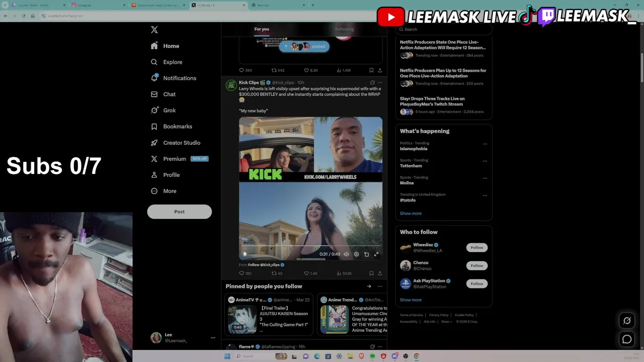
Task: Mute the Kick Clips video
Action: pyautogui.click(x=346, y=254)
